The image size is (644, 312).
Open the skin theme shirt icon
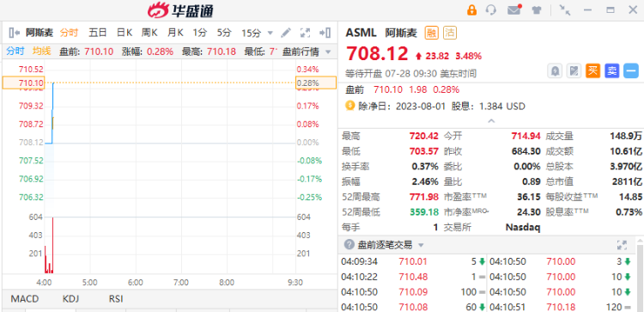[537, 10]
